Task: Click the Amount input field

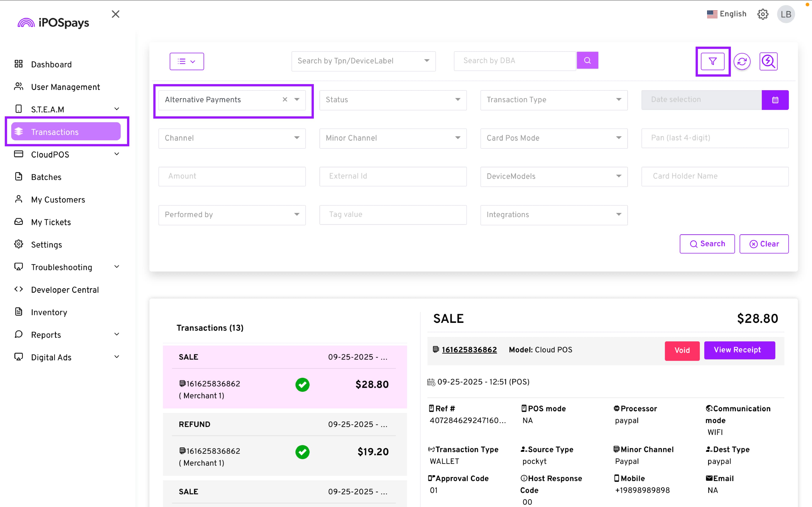Action: (x=232, y=176)
